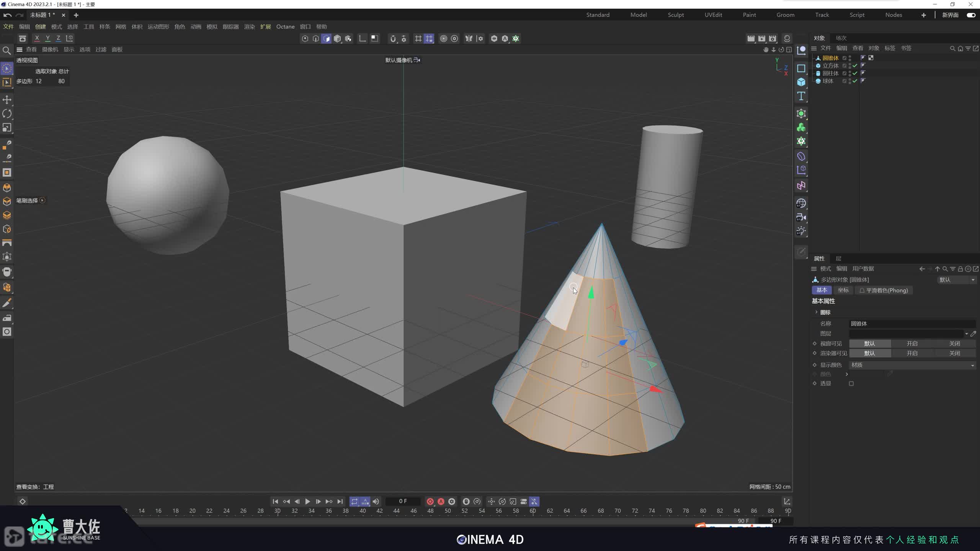
Task: Click the Cube primitive icon
Action: [x=801, y=82]
